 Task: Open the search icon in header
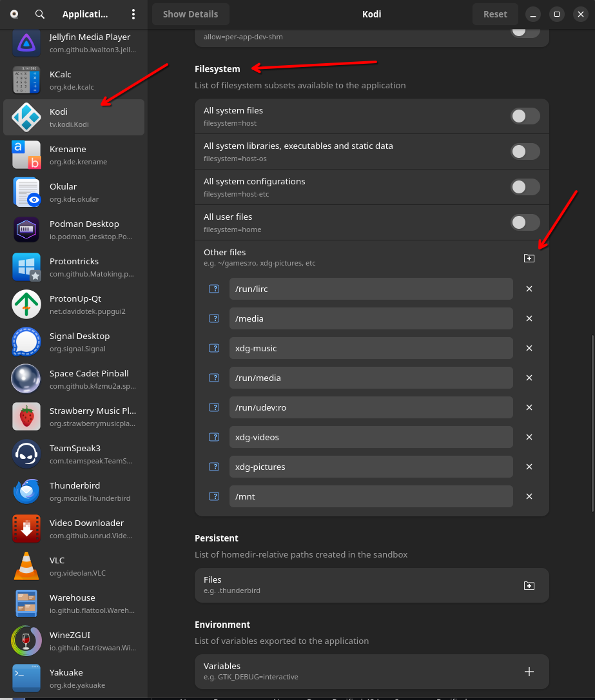(40, 14)
